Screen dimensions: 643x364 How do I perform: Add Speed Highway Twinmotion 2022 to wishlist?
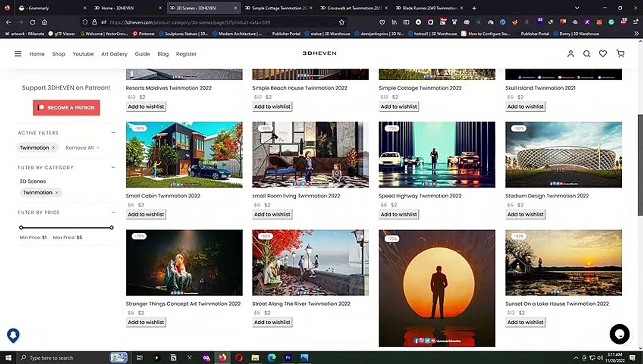399,214
